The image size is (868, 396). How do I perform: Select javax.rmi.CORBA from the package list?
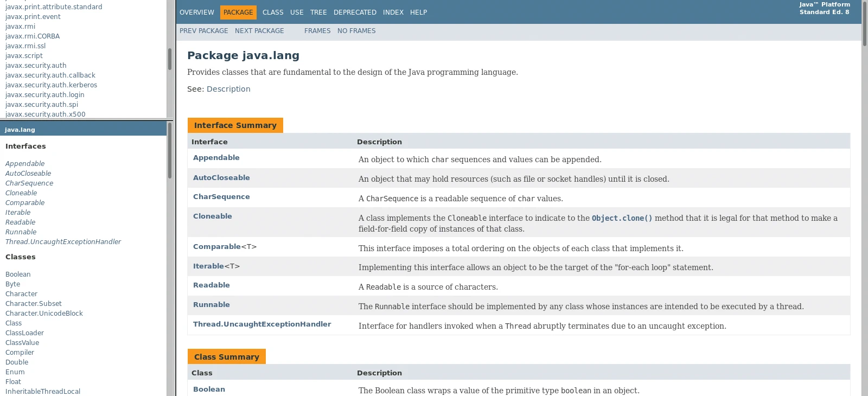[33, 36]
